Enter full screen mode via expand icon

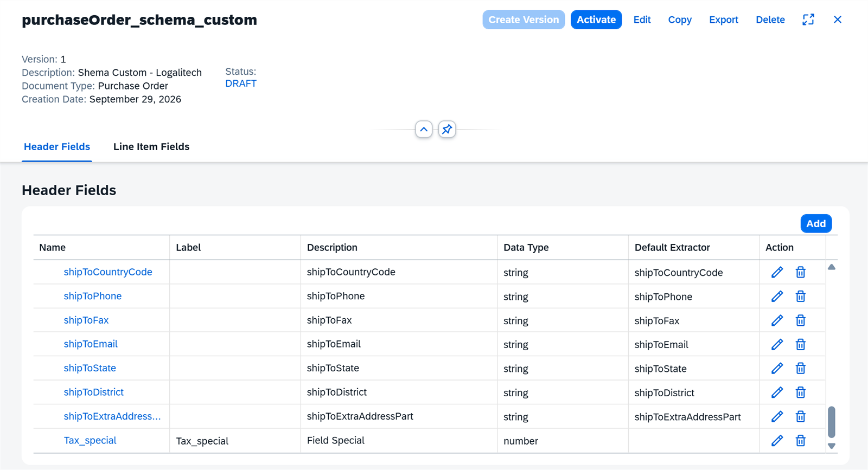pos(808,20)
